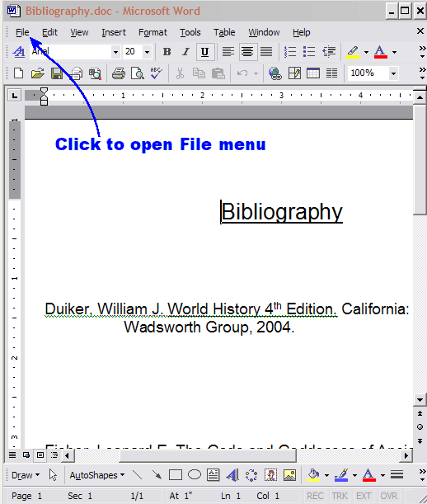Select the Arrow drawing tool
The height and width of the screenshot is (504, 427).
tap(157, 475)
